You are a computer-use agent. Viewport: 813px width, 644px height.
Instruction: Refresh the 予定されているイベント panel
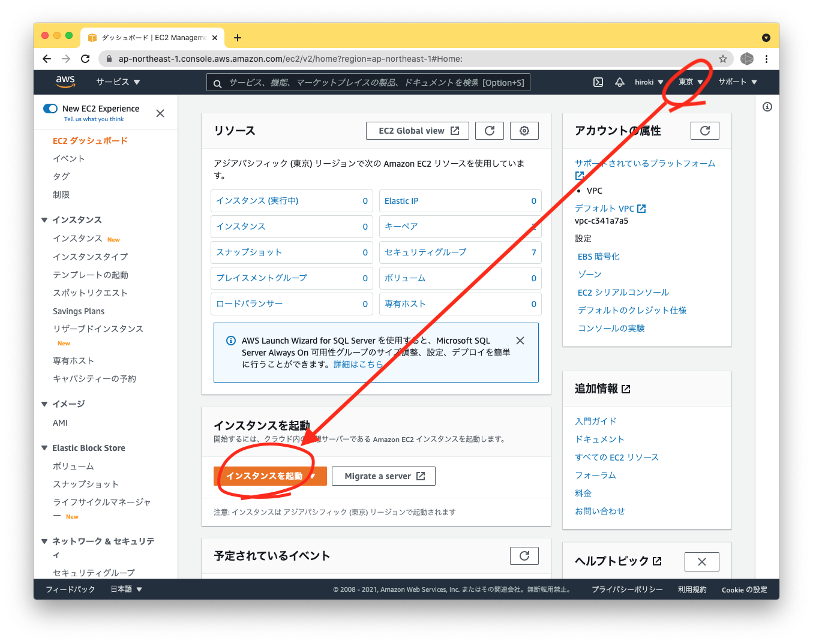(524, 556)
